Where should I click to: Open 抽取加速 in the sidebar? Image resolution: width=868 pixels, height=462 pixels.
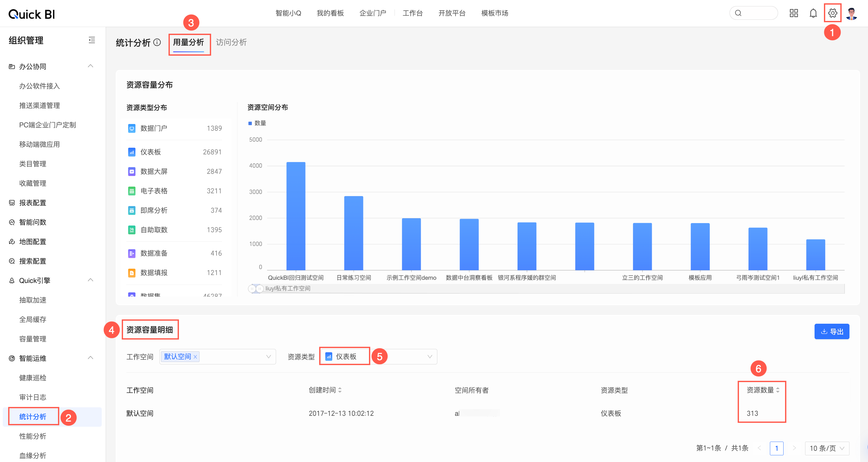pyautogui.click(x=33, y=300)
